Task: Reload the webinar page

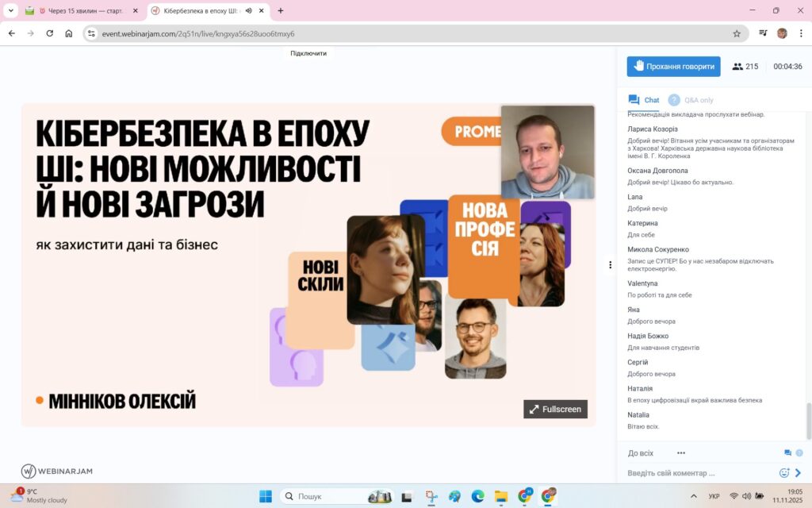Action: (50, 33)
